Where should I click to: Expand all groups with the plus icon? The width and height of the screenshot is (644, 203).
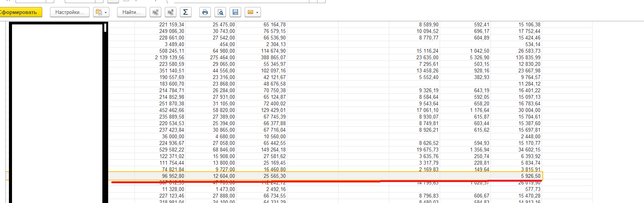click(x=171, y=12)
